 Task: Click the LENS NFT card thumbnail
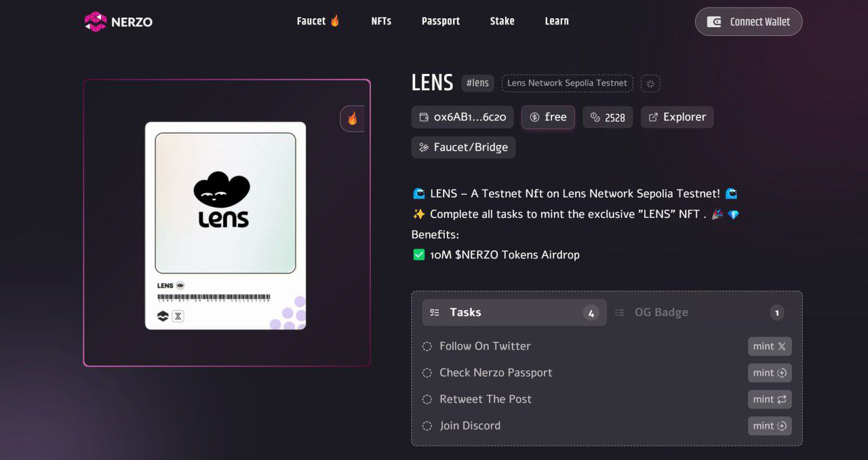coord(225,225)
